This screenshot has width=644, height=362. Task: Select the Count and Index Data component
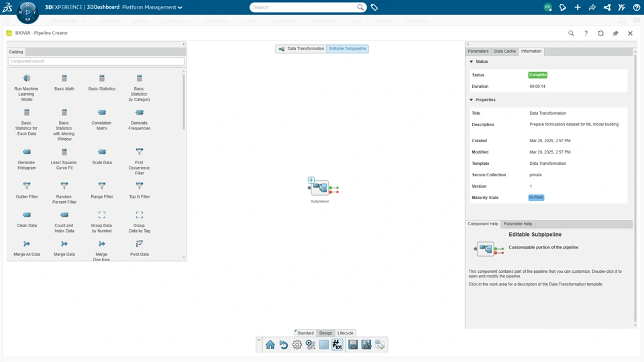64,222
